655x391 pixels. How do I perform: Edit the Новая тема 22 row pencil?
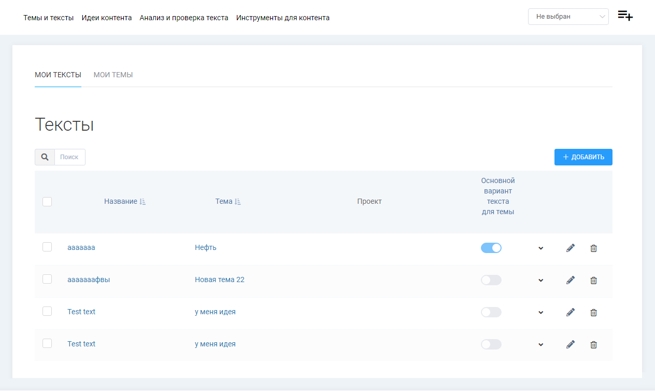point(570,280)
